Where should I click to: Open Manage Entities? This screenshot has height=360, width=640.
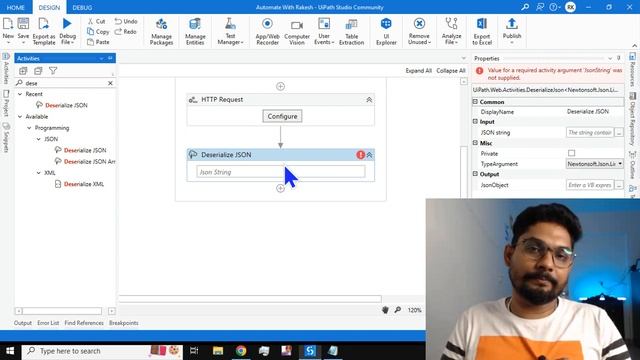[195, 31]
